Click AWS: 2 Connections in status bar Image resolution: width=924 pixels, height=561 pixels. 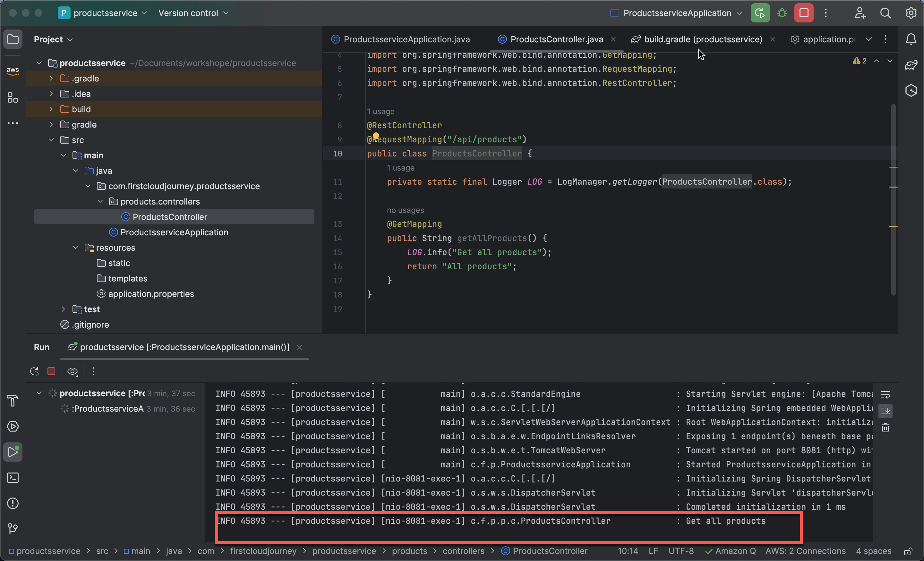[x=806, y=551]
